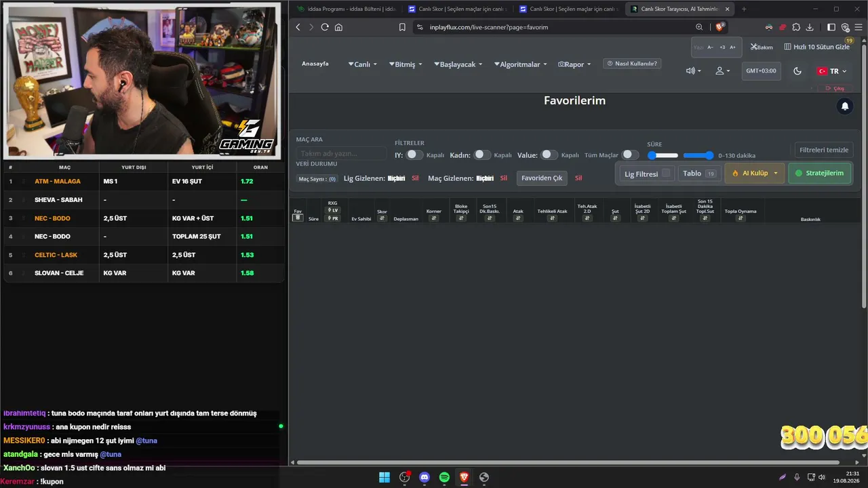Delete favorites with the Fav trash icon
Screen dimensions: 868x488
pyautogui.click(x=297, y=218)
